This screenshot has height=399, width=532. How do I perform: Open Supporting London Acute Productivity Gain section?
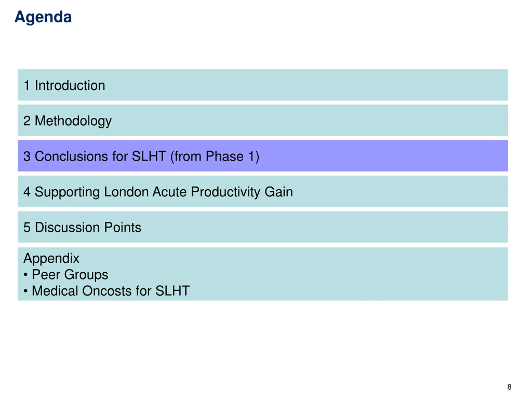(x=263, y=191)
